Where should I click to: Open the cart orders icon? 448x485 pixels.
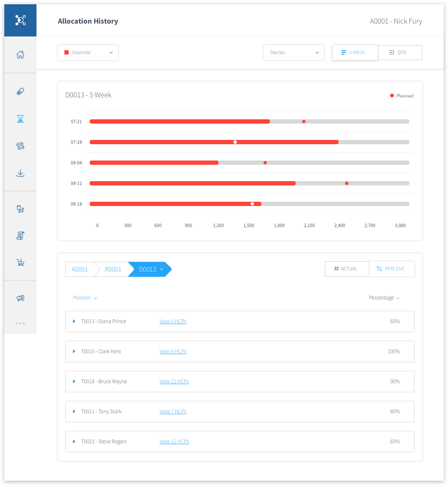point(21,262)
